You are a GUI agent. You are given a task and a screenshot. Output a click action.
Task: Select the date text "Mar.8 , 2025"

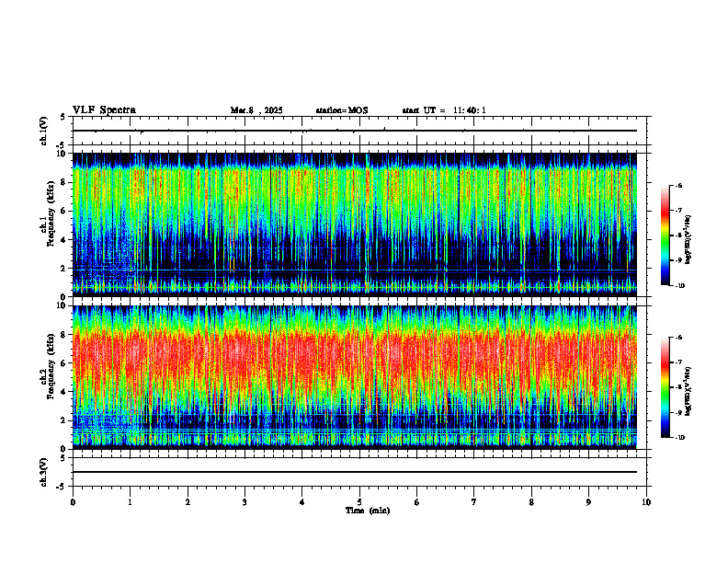click(x=256, y=110)
